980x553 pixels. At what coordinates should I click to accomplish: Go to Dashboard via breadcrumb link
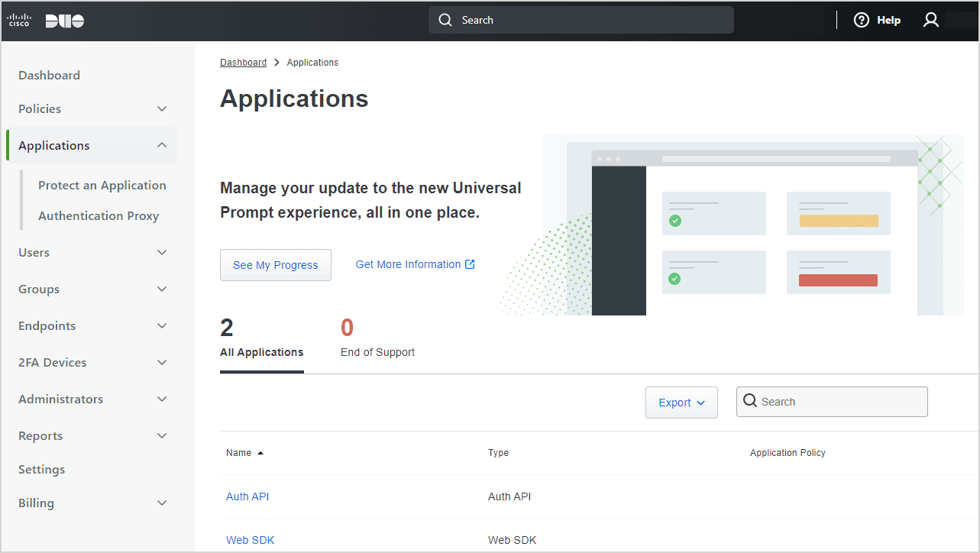tap(243, 63)
